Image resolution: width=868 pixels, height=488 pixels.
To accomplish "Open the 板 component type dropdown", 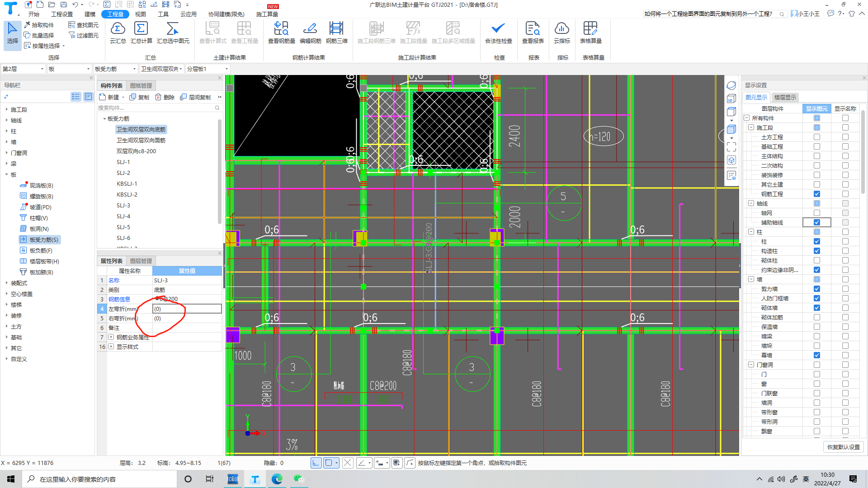I will point(69,69).
